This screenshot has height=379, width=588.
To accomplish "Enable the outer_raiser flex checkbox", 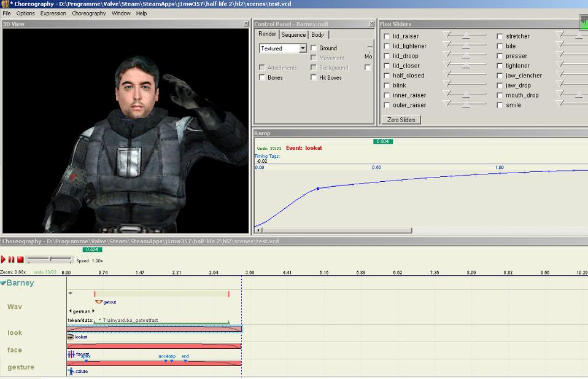I will point(387,105).
